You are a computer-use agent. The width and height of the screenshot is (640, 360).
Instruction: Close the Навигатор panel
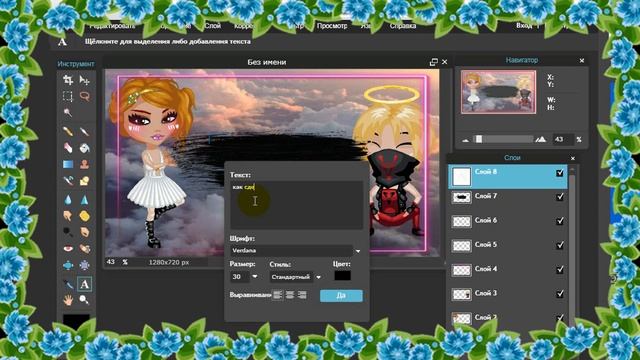[x=582, y=60]
